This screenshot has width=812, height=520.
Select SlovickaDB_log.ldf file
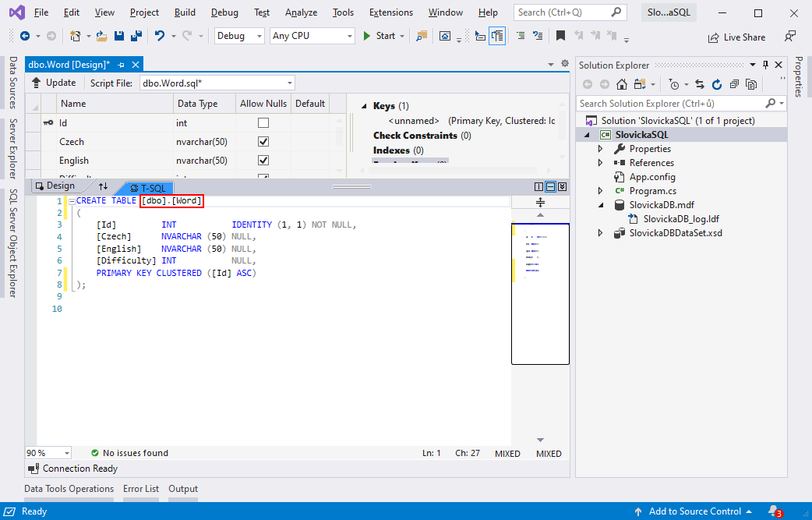coord(681,218)
